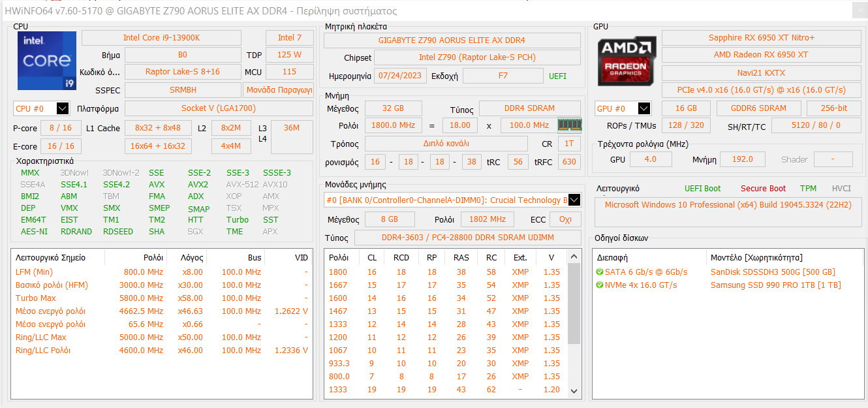Click the 1800 XMP timings row

pyautogui.click(x=446, y=272)
